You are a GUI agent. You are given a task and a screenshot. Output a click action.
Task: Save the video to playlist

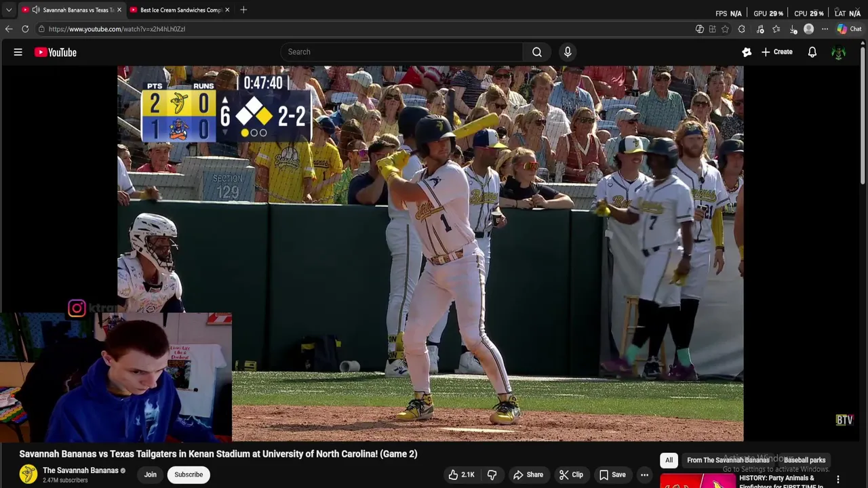click(612, 474)
